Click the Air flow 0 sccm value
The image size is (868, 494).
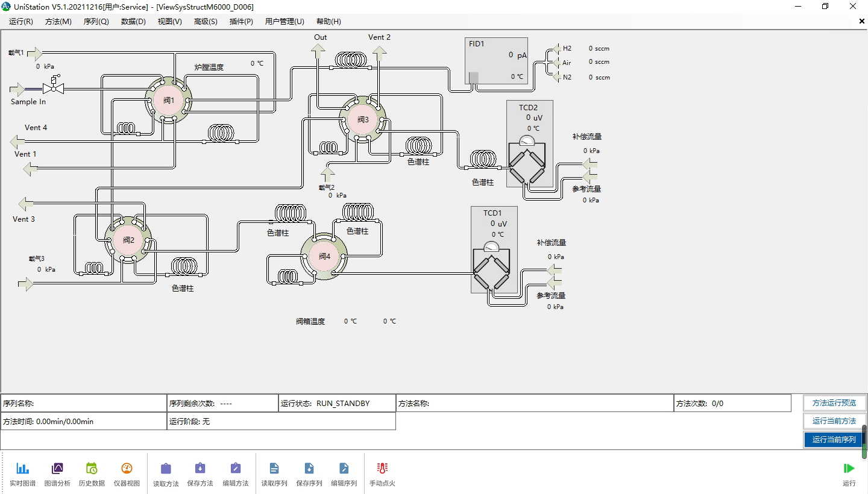click(x=599, y=62)
